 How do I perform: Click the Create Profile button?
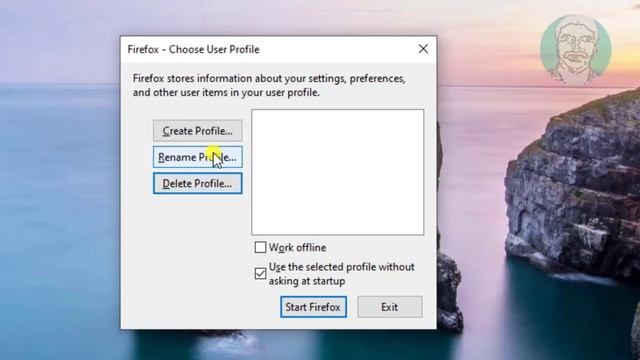pos(198,131)
